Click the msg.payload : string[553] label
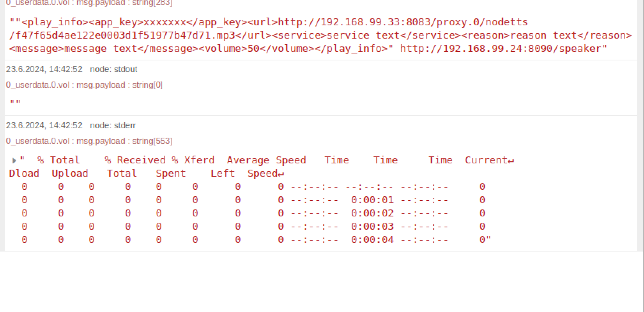This screenshot has height=312, width=644. (124, 141)
